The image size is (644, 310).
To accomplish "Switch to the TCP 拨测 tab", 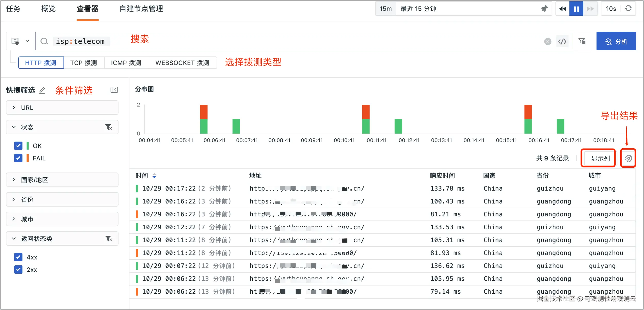I will tap(84, 63).
